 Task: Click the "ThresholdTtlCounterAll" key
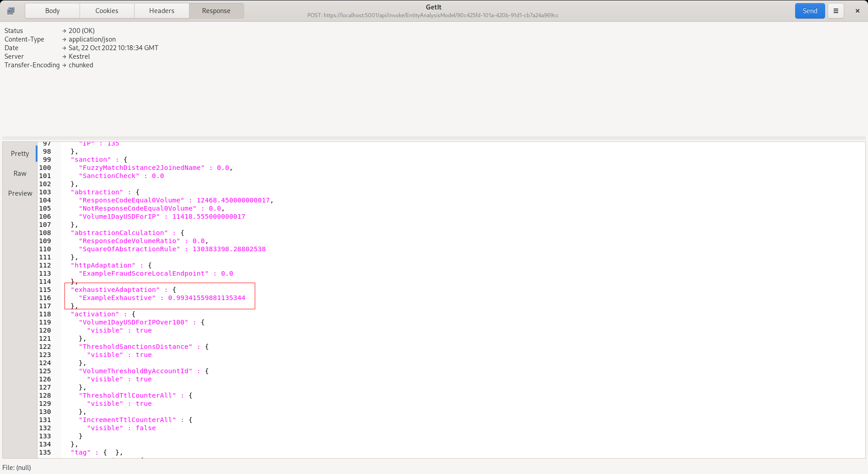click(127, 395)
